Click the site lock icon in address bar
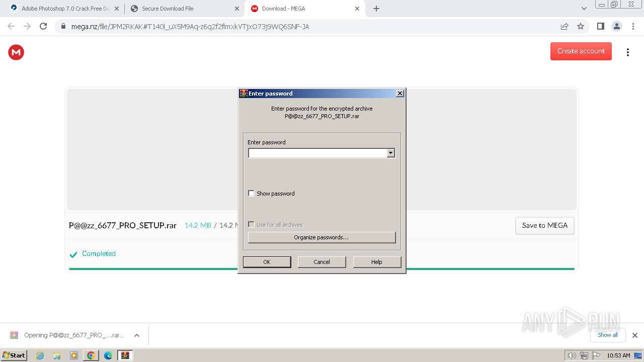Screen dimensions: 644x362 pyautogui.click(x=63, y=26)
